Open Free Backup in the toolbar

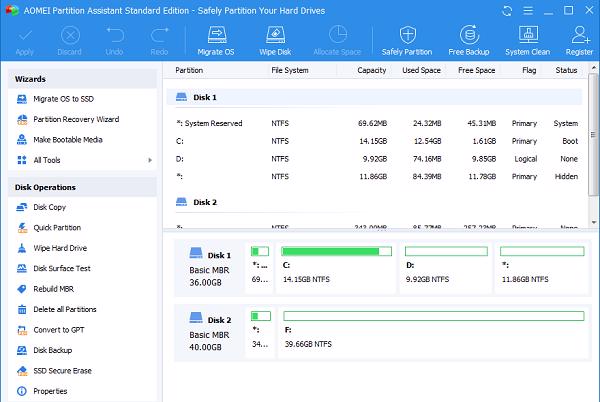(x=470, y=40)
